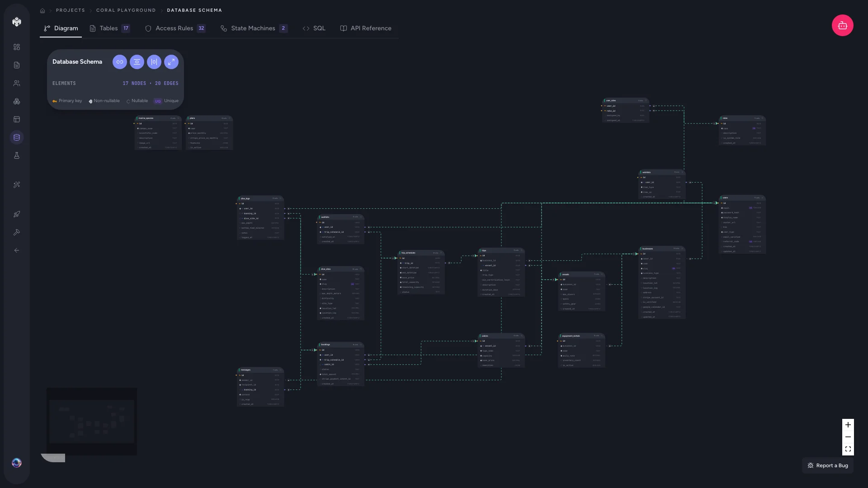Open the users icon in sidebar

click(x=17, y=83)
